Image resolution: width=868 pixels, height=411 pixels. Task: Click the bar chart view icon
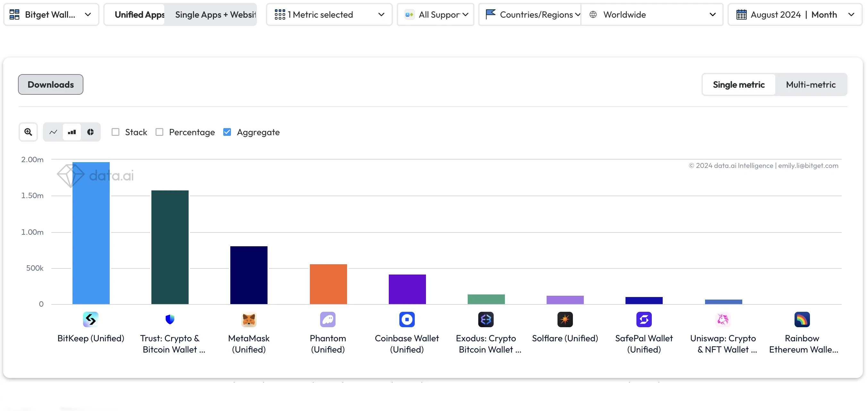point(72,131)
